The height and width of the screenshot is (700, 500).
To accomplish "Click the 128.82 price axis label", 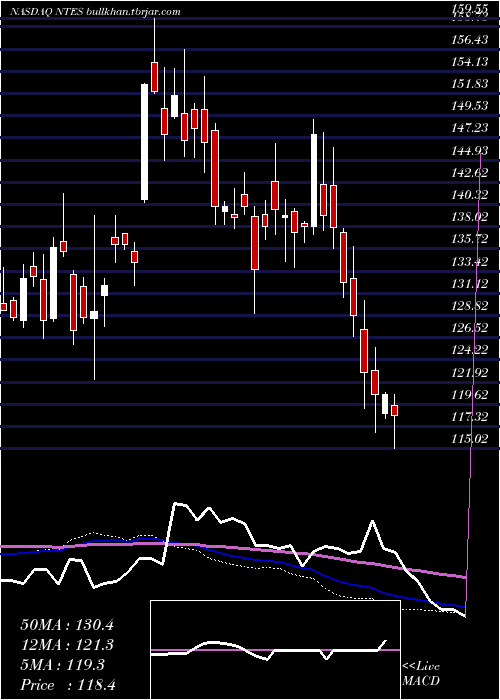I will [x=470, y=306].
